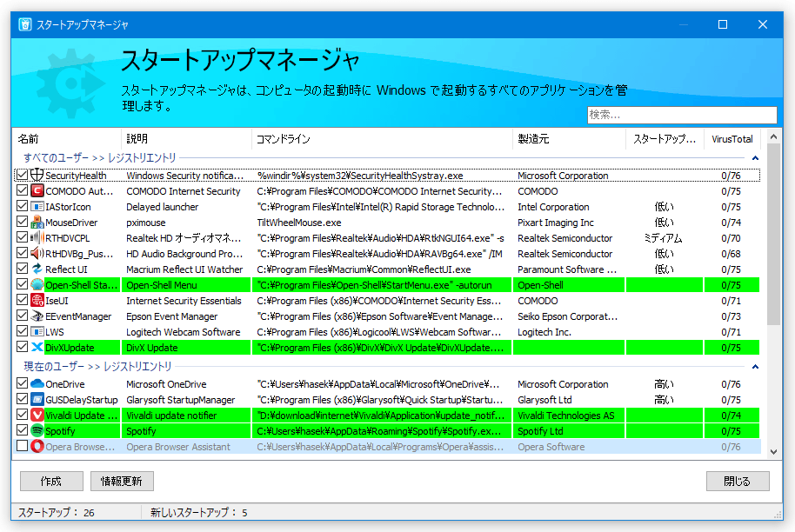Click the LWS webcam entry icon
The image size is (795, 532).
point(37,332)
